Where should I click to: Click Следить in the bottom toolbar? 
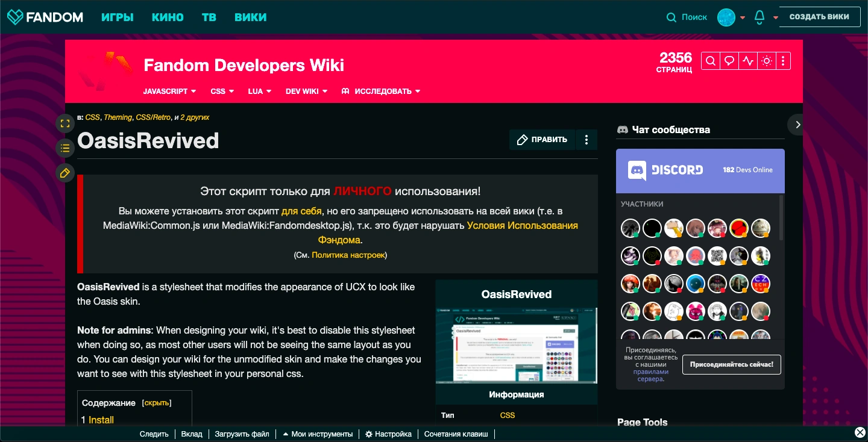(x=154, y=434)
